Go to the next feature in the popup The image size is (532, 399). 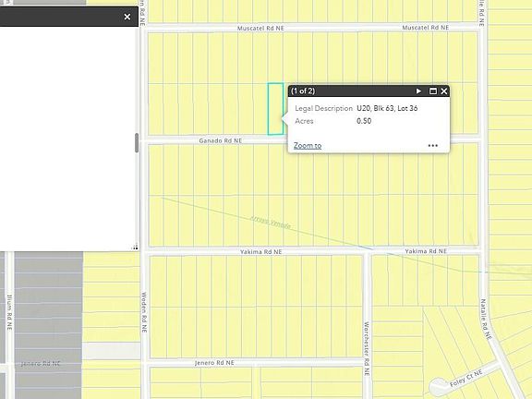coord(418,91)
